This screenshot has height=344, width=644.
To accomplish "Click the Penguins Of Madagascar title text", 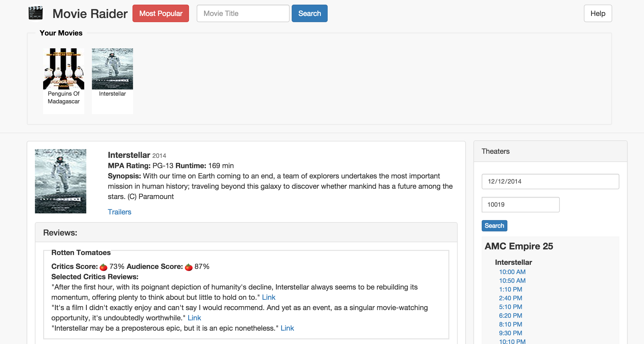I will [64, 97].
